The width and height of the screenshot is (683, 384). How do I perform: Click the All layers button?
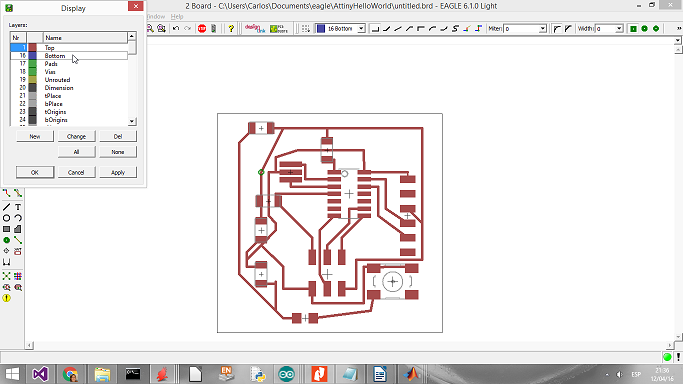click(x=76, y=152)
